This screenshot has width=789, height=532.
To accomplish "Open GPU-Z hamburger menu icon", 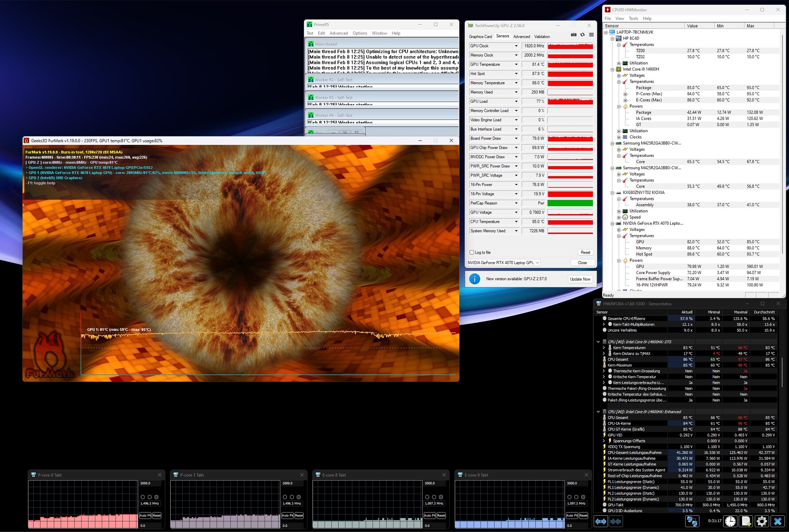I will (591, 35).
